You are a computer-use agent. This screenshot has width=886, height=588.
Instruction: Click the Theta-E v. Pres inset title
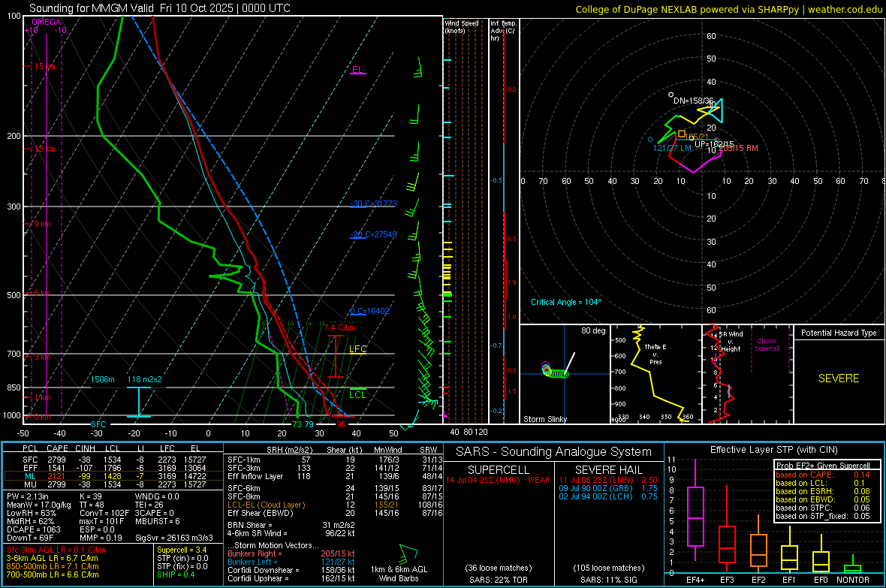(x=655, y=354)
